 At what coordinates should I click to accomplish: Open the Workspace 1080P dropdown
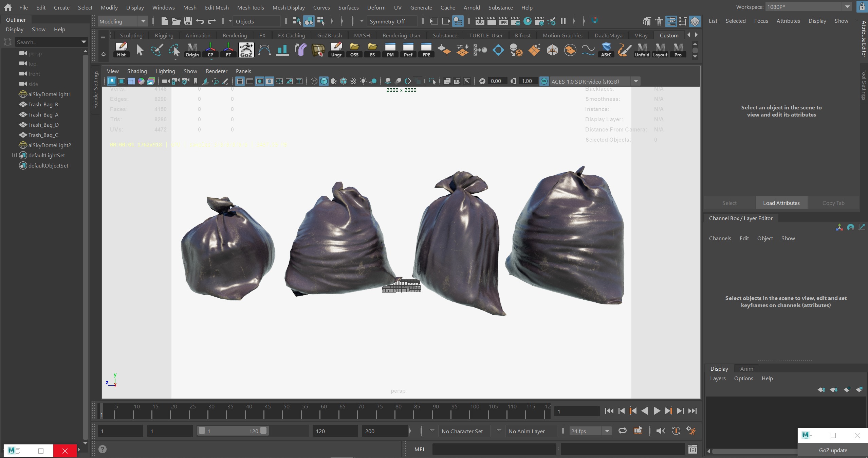pos(808,7)
